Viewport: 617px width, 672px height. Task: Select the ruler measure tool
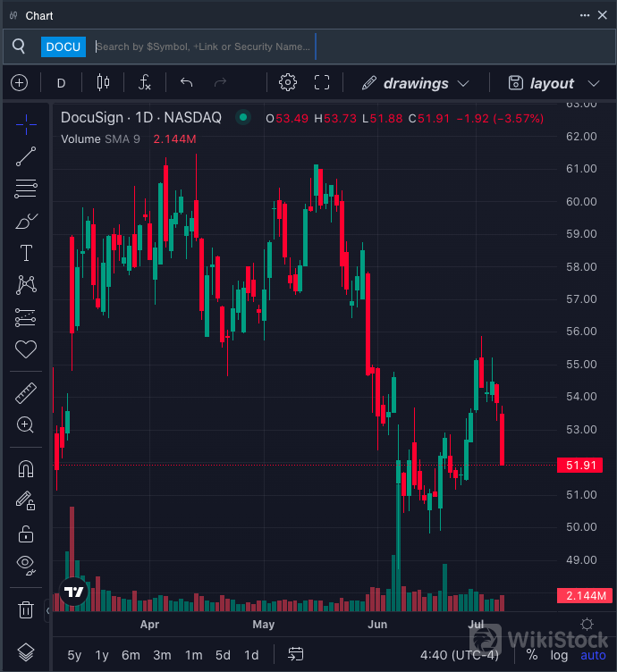[26, 393]
